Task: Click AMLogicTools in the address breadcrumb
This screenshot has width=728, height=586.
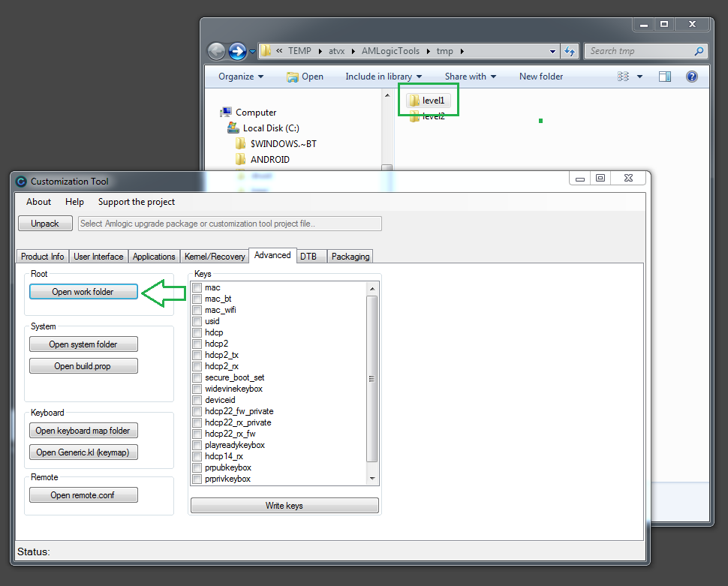Action: [x=390, y=51]
